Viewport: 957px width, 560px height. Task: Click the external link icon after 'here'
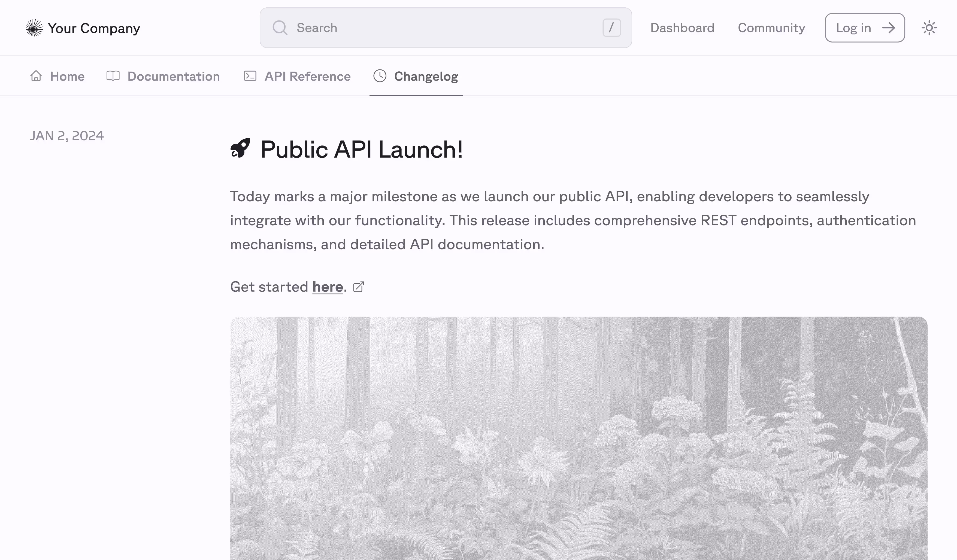point(359,287)
